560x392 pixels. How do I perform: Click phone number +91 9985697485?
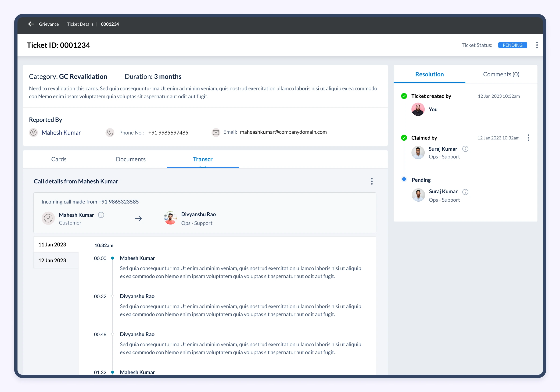click(x=168, y=133)
